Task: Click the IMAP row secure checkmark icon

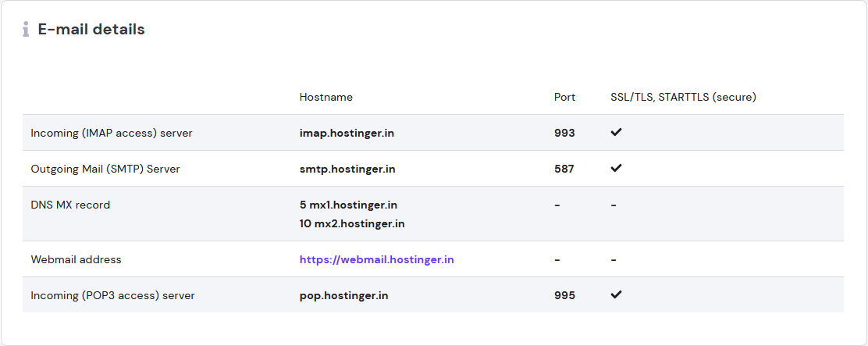Action: click(616, 132)
